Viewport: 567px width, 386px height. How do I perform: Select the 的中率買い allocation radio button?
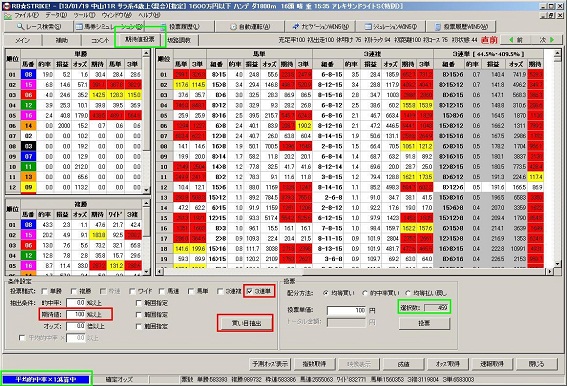coord(365,293)
